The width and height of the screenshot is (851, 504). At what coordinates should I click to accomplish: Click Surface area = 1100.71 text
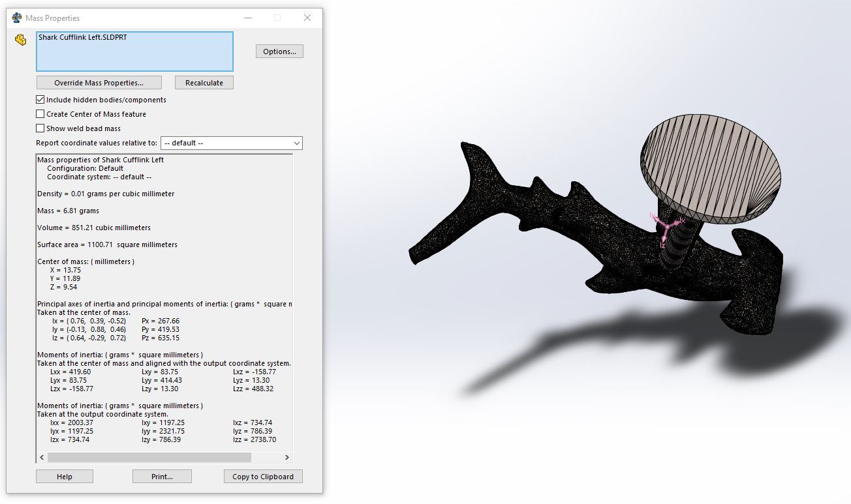point(107,245)
